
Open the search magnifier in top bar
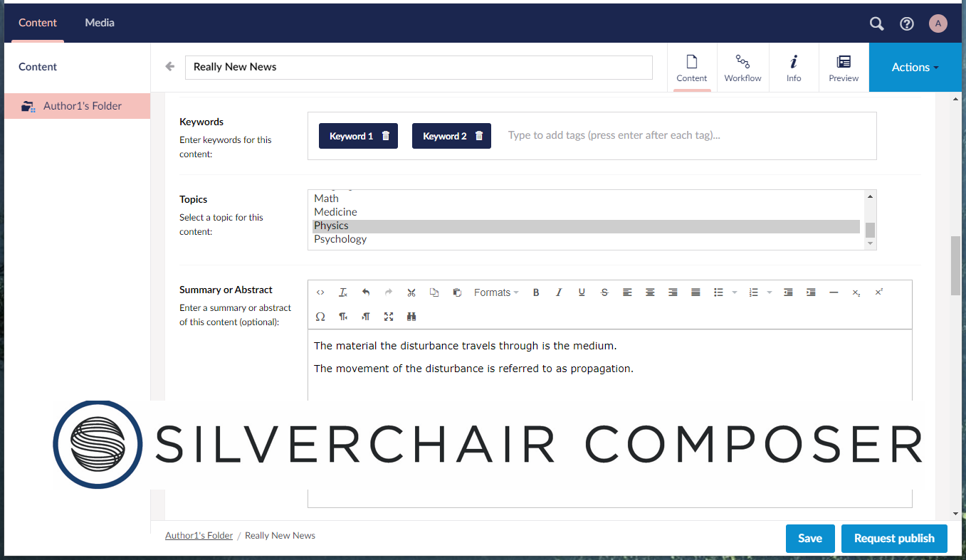coord(877,23)
